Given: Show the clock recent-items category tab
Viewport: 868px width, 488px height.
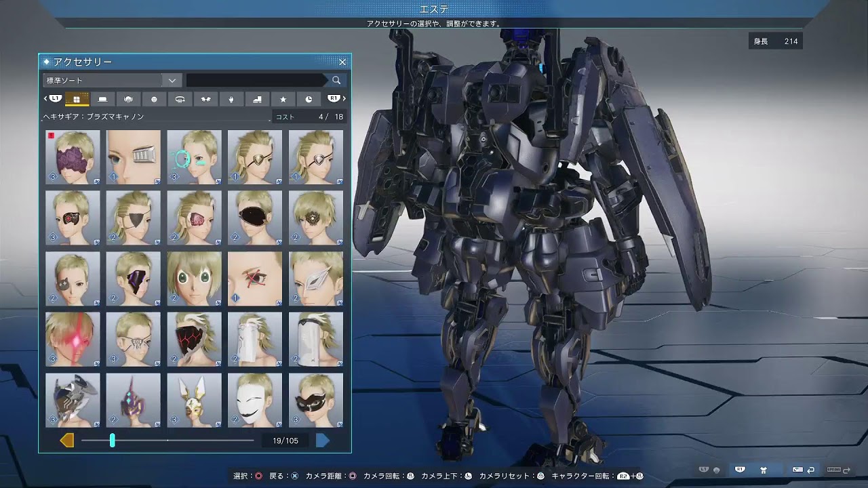Looking at the screenshot, I should coord(309,99).
